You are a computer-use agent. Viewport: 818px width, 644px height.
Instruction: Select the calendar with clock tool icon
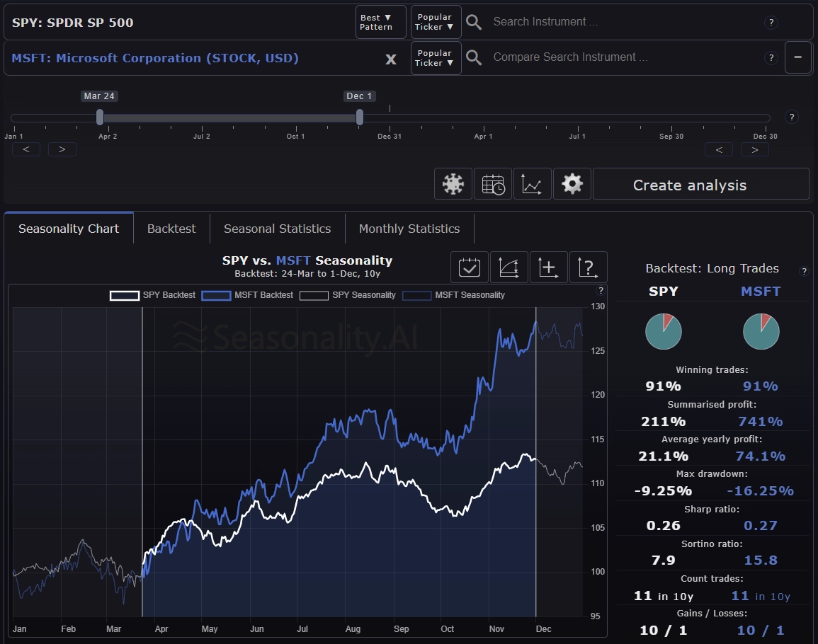493,183
